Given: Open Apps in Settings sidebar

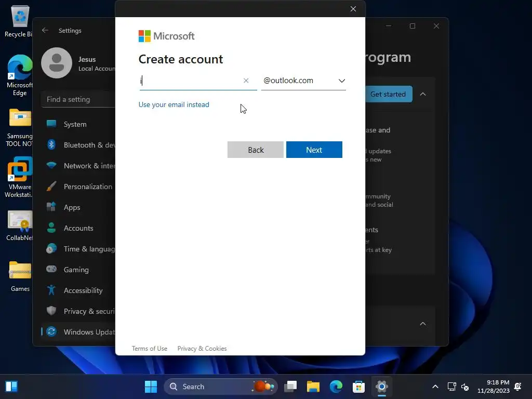Looking at the screenshot, I should (78, 207).
